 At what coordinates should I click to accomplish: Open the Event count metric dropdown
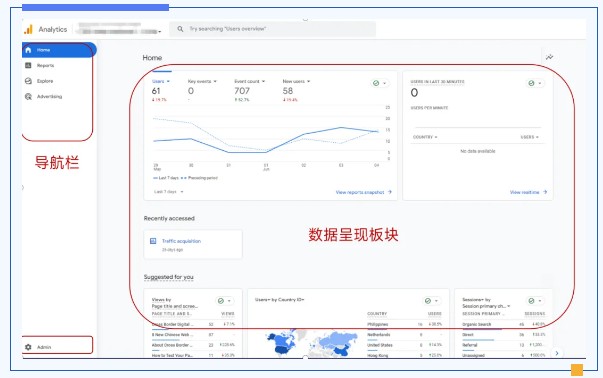click(x=250, y=82)
